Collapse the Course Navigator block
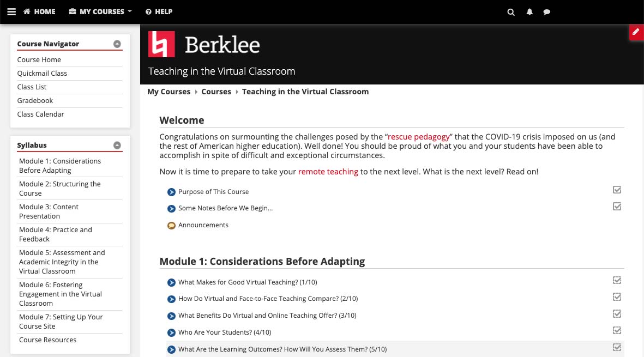Screen dimensions: 644x357 pyautogui.click(x=117, y=44)
